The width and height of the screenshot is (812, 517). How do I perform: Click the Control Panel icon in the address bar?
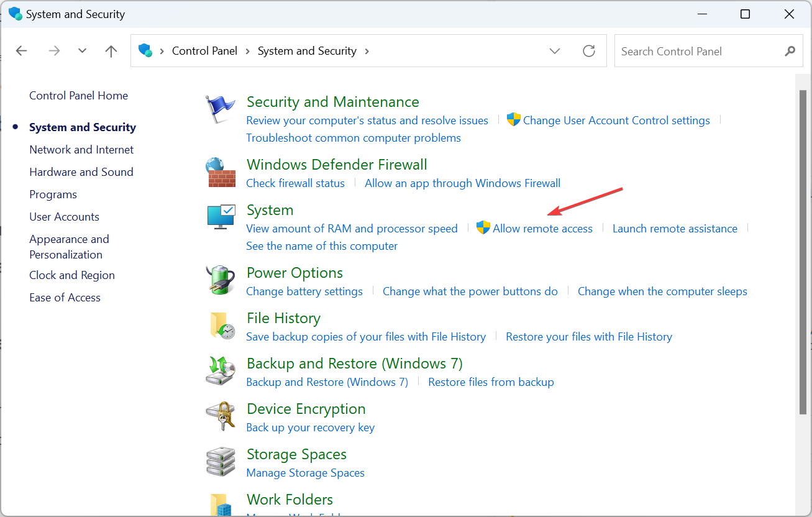[145, 50]
